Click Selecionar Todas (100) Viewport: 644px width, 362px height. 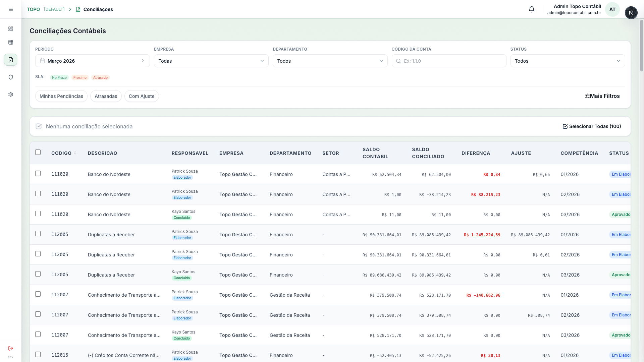592,126
